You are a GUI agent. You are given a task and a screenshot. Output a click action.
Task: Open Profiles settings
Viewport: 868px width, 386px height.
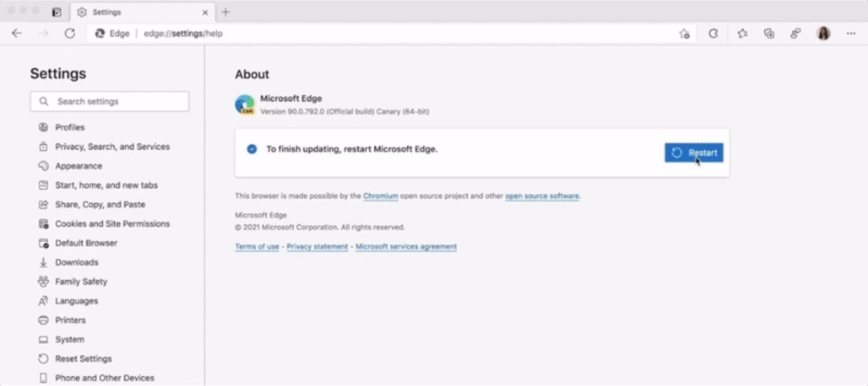pos(70,127)
